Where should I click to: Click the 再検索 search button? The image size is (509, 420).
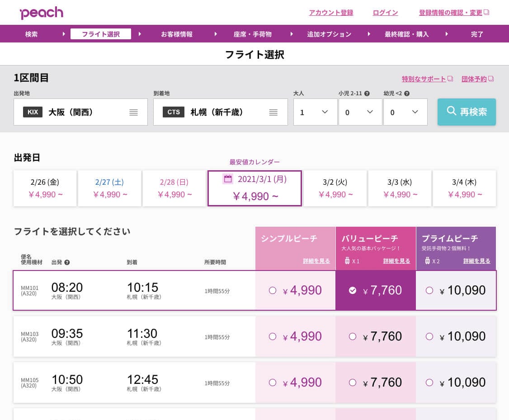point(467,112)
